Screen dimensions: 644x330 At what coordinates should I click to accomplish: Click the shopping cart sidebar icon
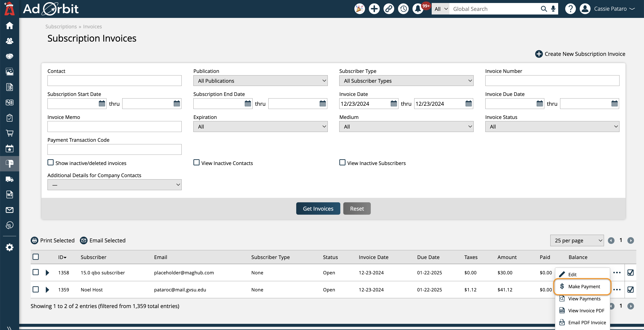tap(10, 133)
